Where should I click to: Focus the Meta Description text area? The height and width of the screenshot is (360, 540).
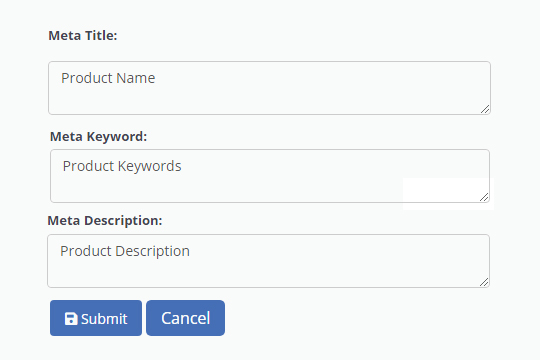(268, 261)
